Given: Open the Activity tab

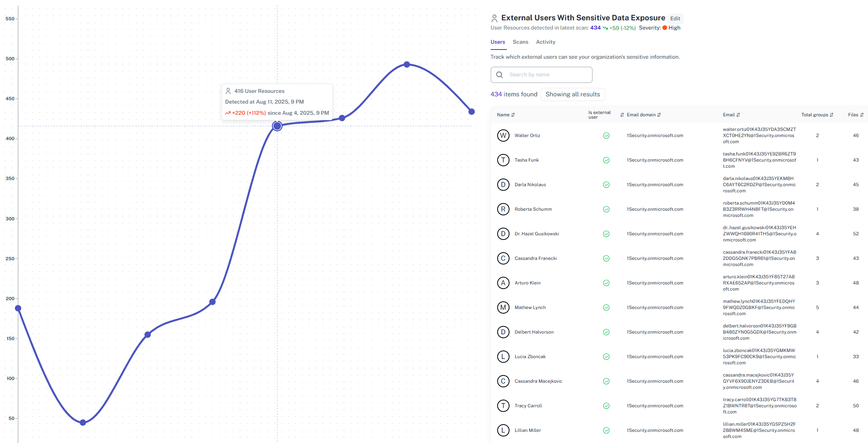Looking at the screenshot, I should (x=545, y=42).
